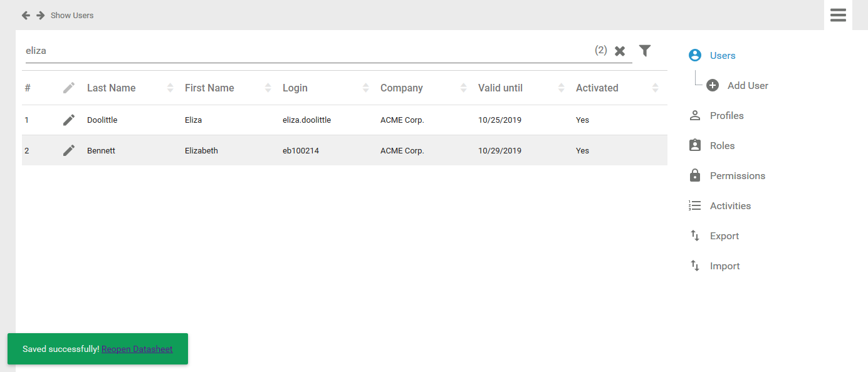Viewport: 868px width, 372px height.
Task: Open the hamburger menu
Action: [x=838, y=15]
